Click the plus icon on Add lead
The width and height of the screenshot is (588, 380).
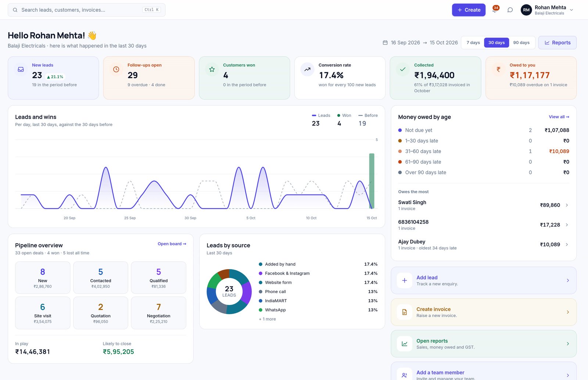click(404, 281)
